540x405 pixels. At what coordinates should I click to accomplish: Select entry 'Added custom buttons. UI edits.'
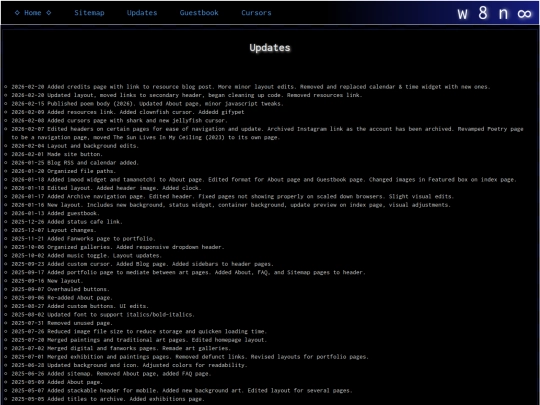tap(80, 306)
